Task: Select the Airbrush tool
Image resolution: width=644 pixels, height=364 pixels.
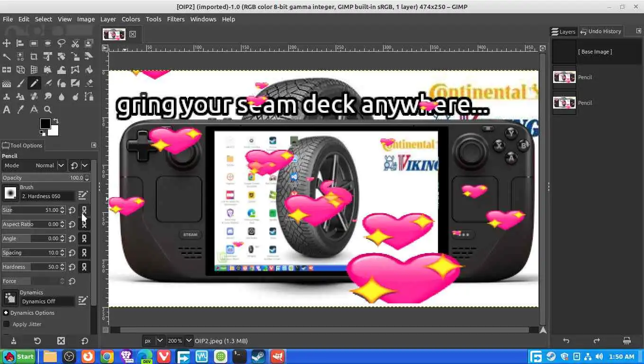Action: [48, 83]
